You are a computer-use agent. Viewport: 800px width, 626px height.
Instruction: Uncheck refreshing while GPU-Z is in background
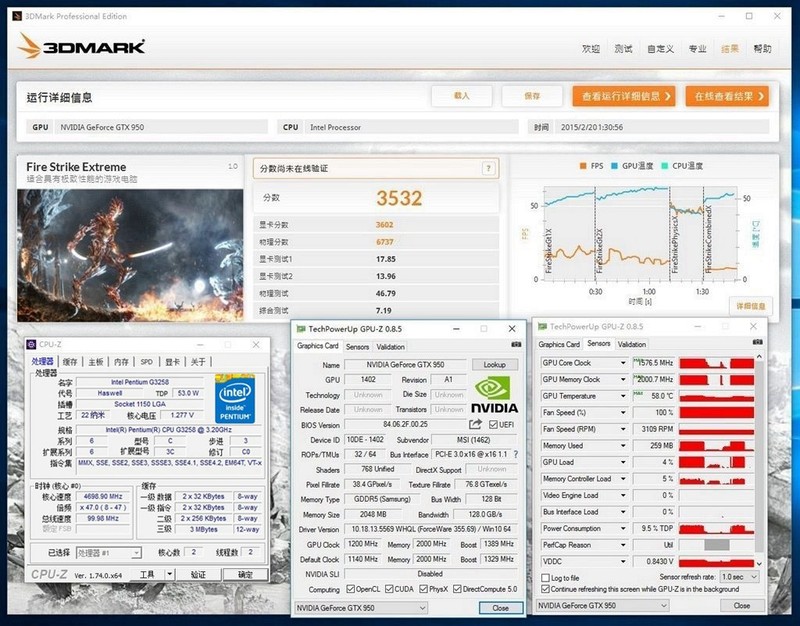545,589
